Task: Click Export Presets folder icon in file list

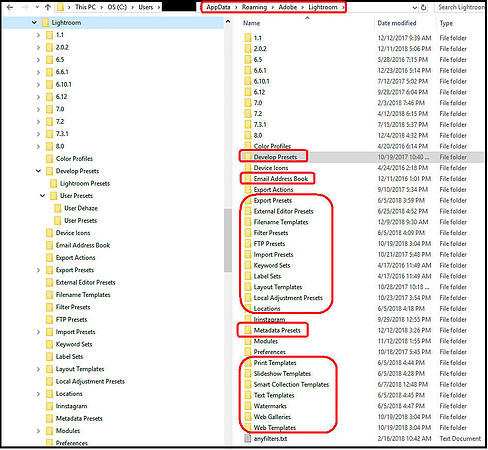Action: (x=248, y=200)
